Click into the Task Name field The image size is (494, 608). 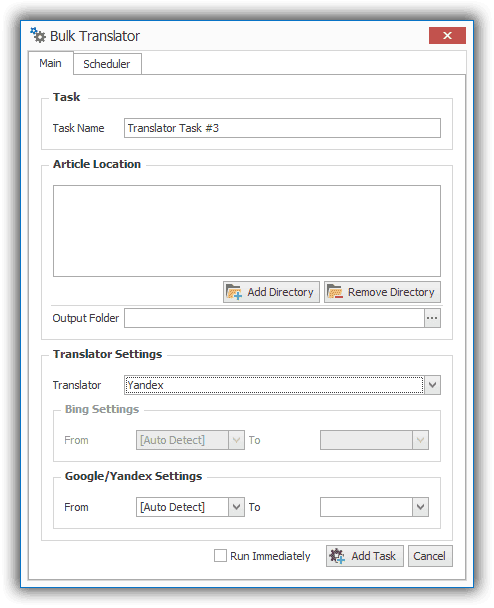pyautogui.click(x=282, y=128)
